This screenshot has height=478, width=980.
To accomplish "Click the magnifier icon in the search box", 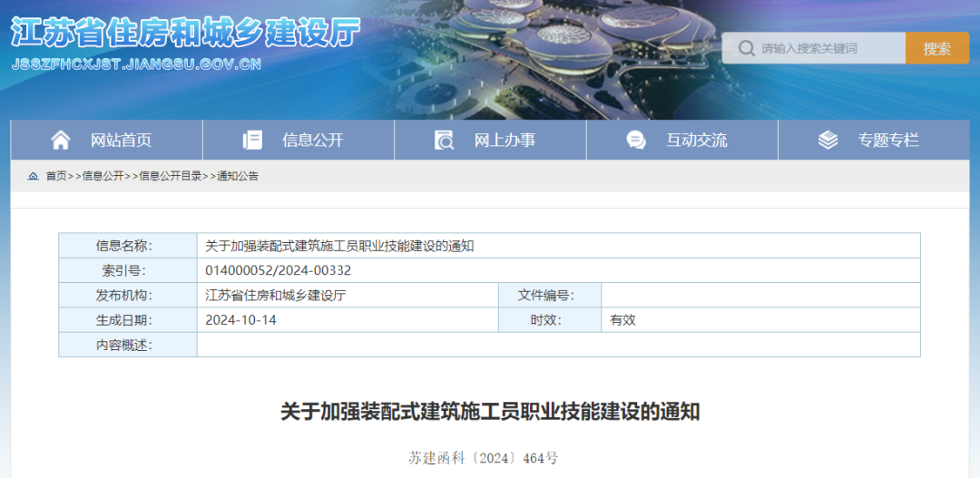I will [746, 48].
